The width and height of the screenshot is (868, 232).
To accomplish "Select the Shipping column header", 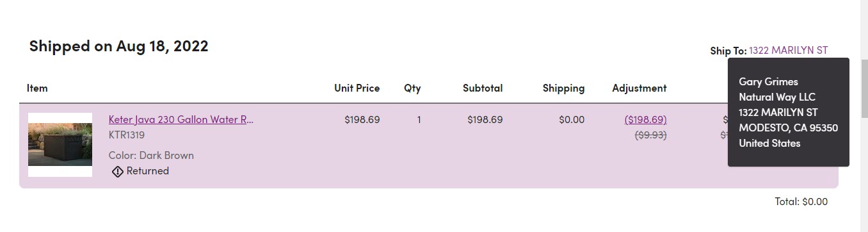I will coord(563,88).
